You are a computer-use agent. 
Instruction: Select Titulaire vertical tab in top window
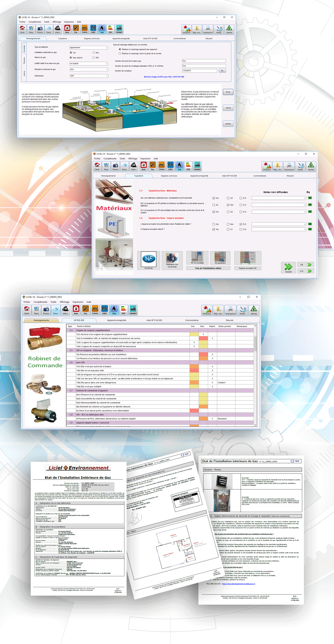[24, 60]
